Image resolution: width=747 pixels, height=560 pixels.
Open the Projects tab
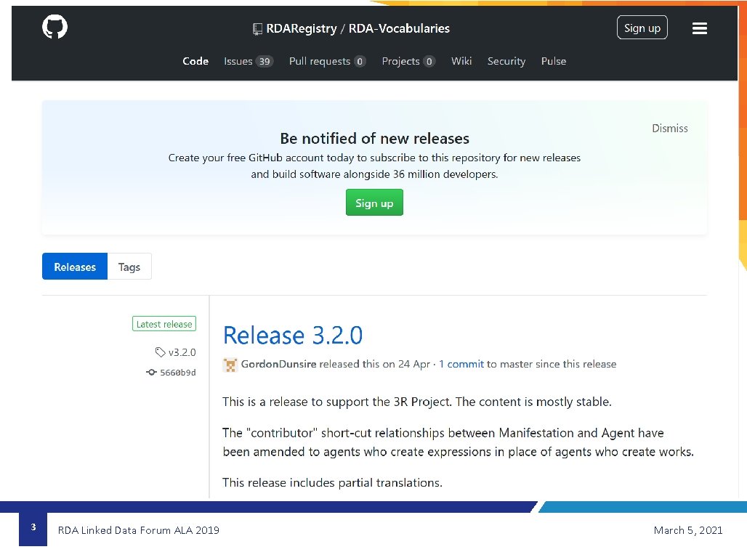tap(408, 61)
